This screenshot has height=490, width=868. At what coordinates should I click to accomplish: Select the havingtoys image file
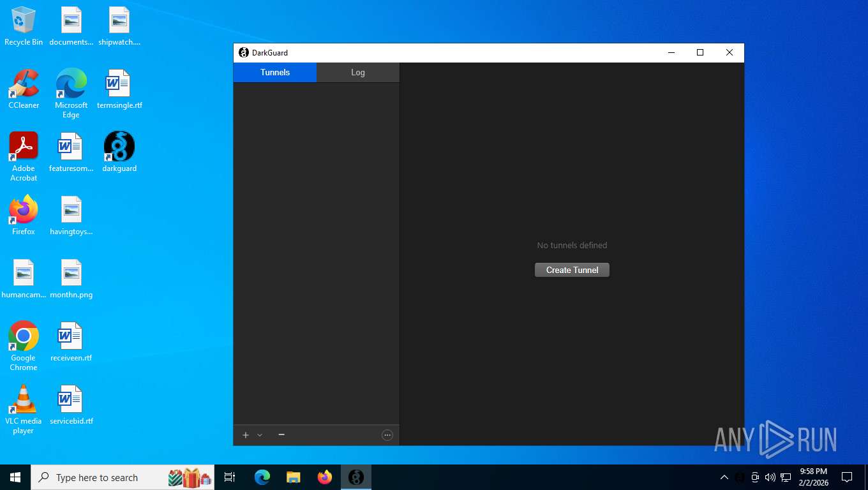(x=71, y=216)
